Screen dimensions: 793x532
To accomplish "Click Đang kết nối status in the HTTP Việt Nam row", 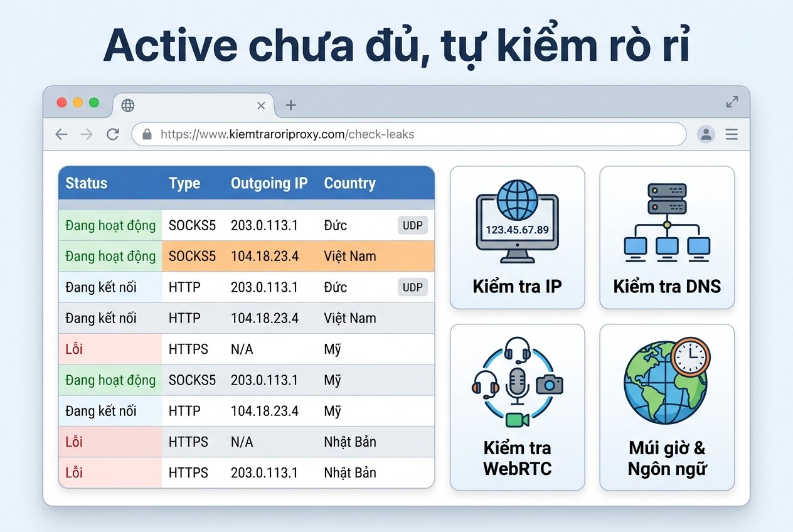I will tap(101, 318).
